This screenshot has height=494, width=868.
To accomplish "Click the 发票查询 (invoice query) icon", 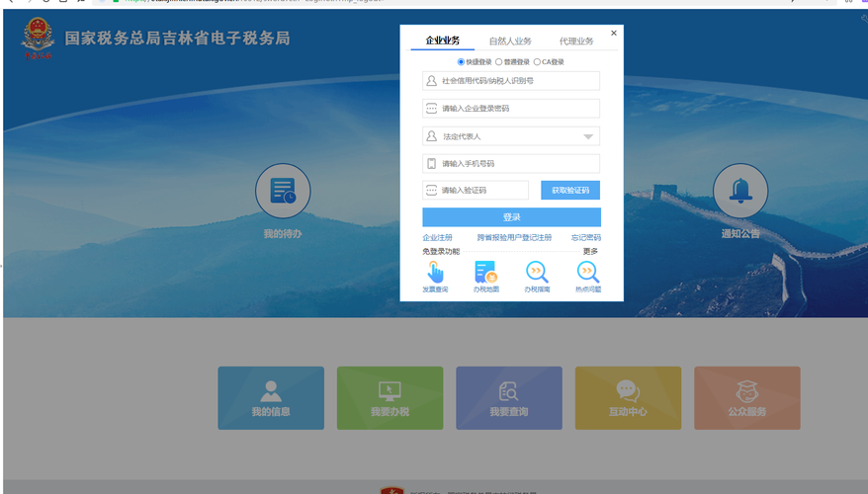I will pos(435,274).
